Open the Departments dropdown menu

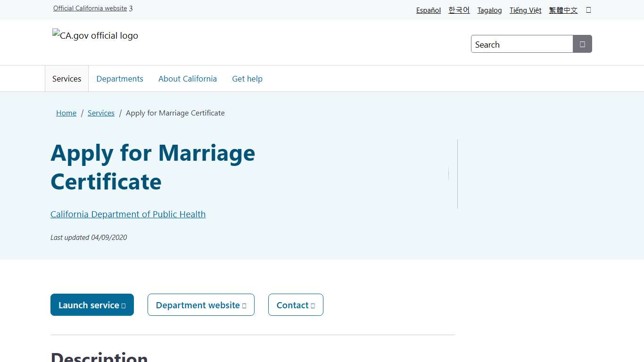coord(120,78)
